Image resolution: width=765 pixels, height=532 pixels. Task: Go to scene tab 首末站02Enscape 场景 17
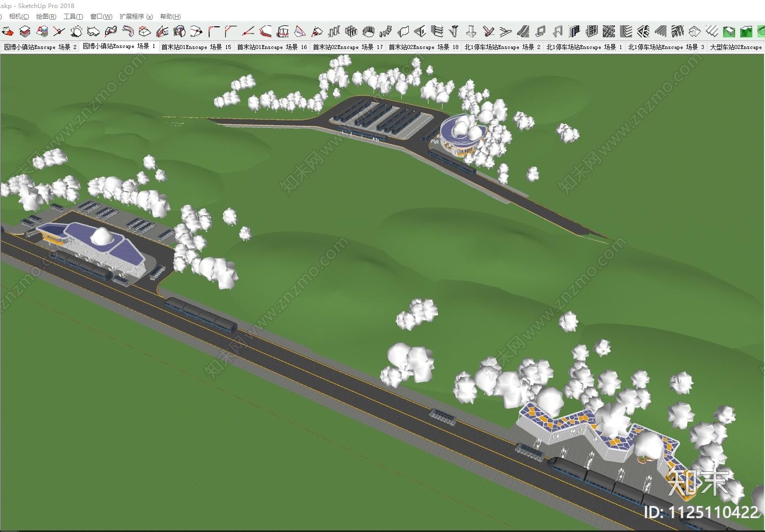[x=348, y=47]
